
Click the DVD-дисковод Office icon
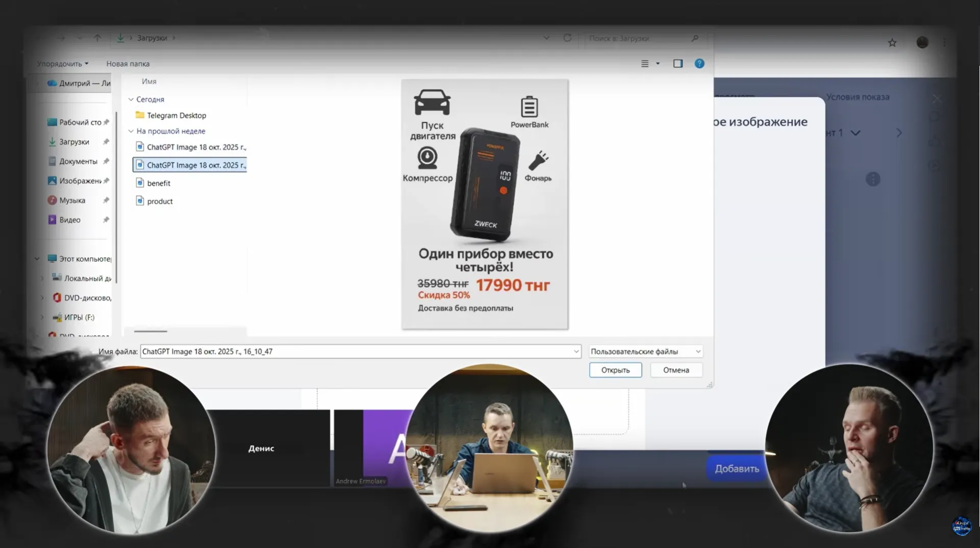click(x=57, y=297)
